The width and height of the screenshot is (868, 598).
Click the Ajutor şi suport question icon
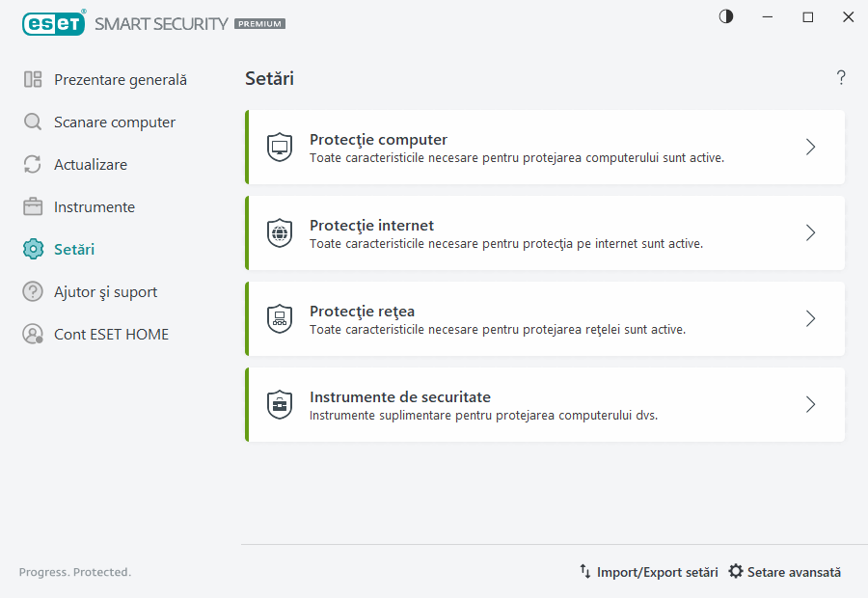pyautogui.click(x=33, y=291)
